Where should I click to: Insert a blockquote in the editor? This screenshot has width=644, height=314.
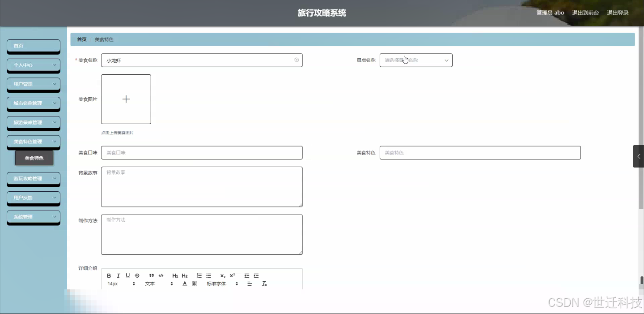pyautogui.click(x=151, y=275)
